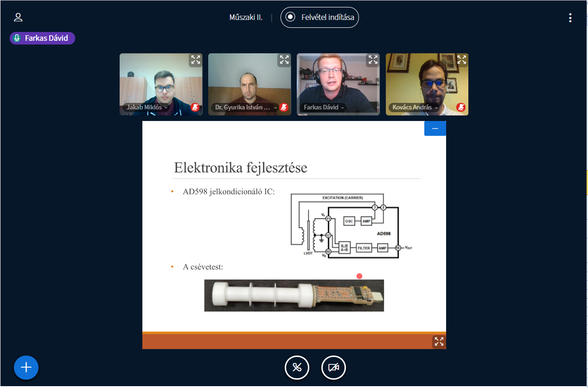The image size is (588, 388).
Task: Fullscreen Dr. Gyurika István webcam
Action: pyautogui.click(x=284, y=60)
